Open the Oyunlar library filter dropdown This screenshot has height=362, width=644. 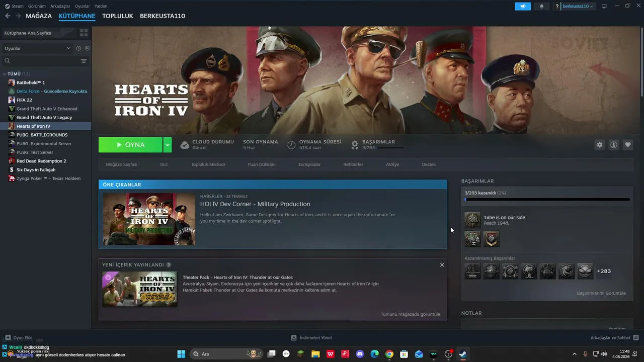[37, 48]
